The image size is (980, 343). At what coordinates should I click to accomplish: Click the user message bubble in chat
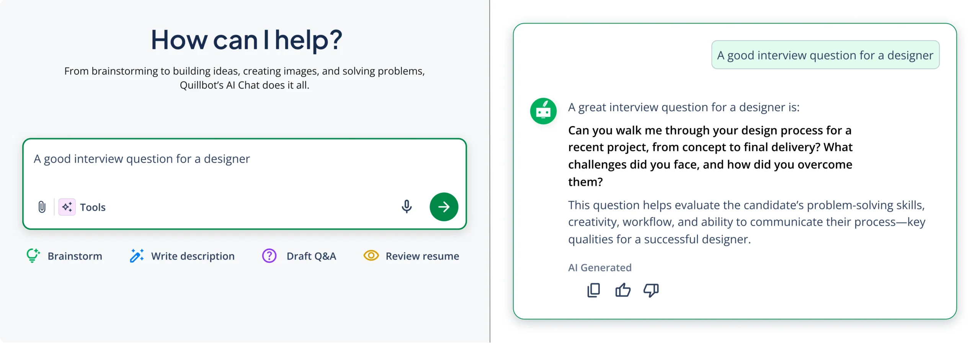tap(825, 55)
